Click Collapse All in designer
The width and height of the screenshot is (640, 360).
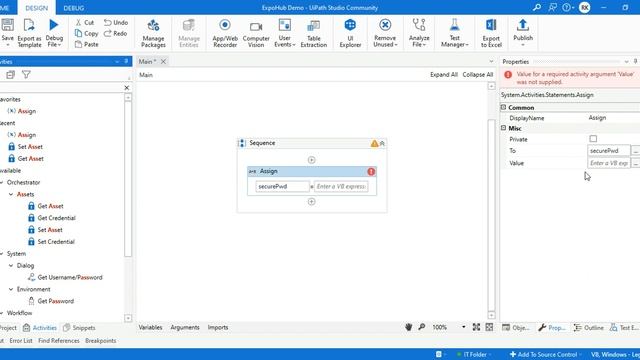pyautogui.click(x=478, y=75)
